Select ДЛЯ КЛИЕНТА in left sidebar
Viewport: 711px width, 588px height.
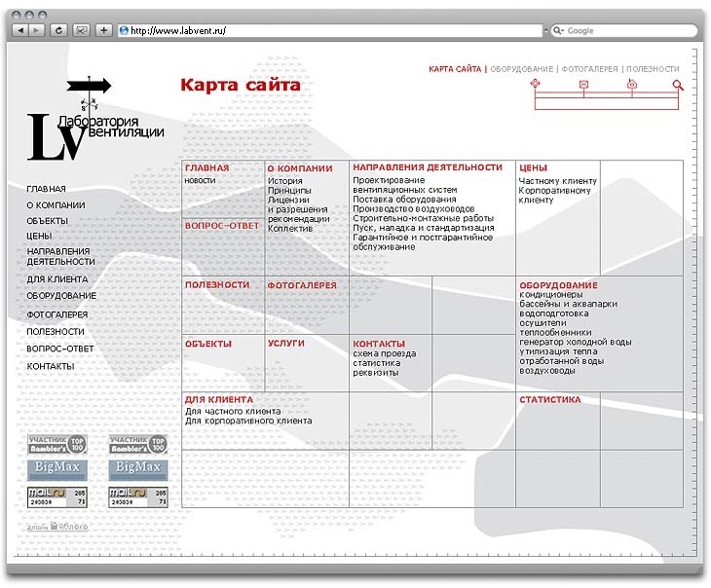[57, 279]
